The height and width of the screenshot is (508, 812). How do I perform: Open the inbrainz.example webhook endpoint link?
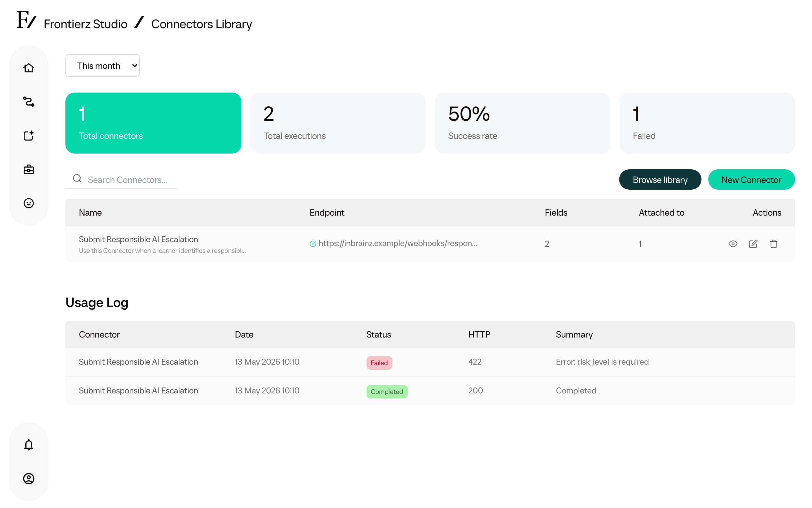coord(398,244)
